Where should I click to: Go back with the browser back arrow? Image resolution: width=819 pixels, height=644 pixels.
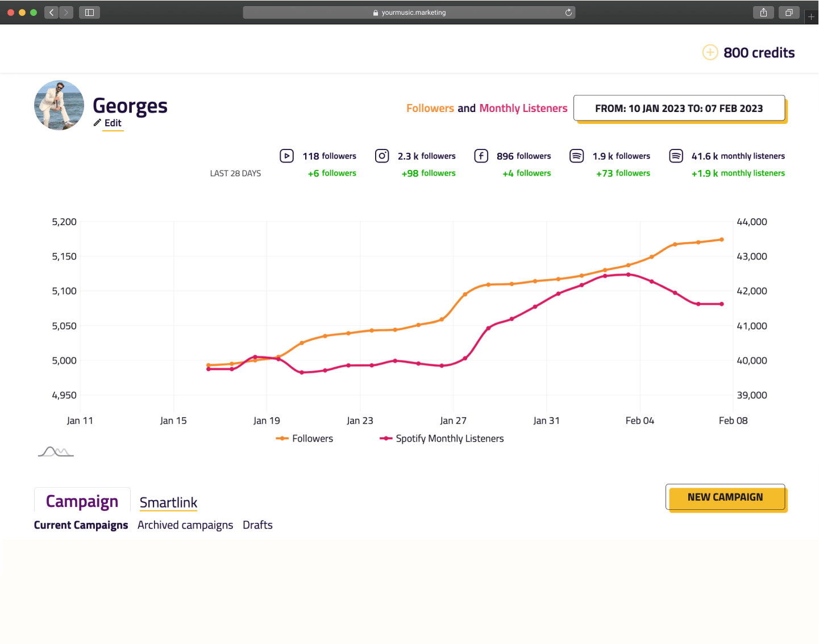click(51, 12)
